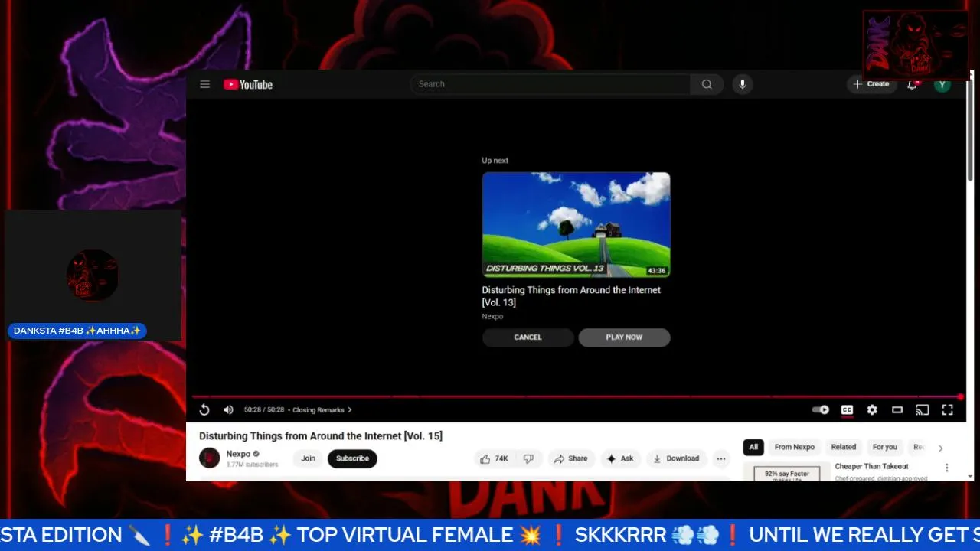Replay the finished video
Viewport: 980px width, 551px height.
204,410
